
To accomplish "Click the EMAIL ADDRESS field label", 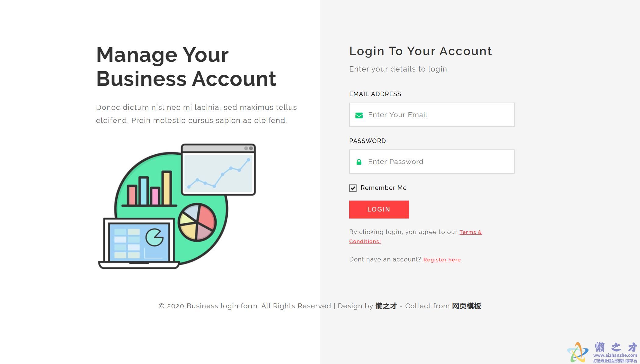I will 375,94.
